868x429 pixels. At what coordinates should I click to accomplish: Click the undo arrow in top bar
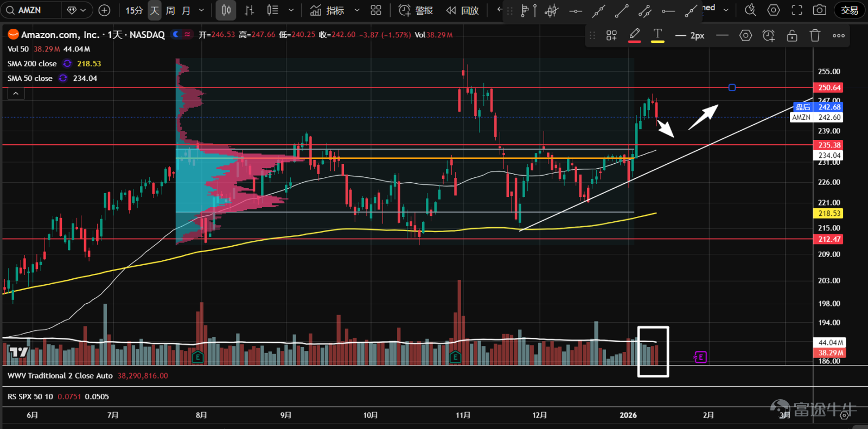click(499, 10)
